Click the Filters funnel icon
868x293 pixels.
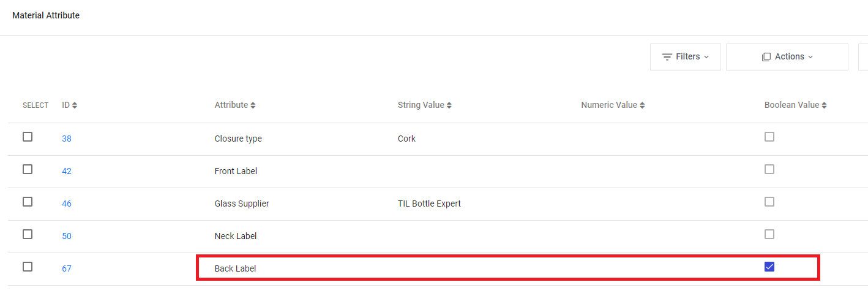[667, 57]
